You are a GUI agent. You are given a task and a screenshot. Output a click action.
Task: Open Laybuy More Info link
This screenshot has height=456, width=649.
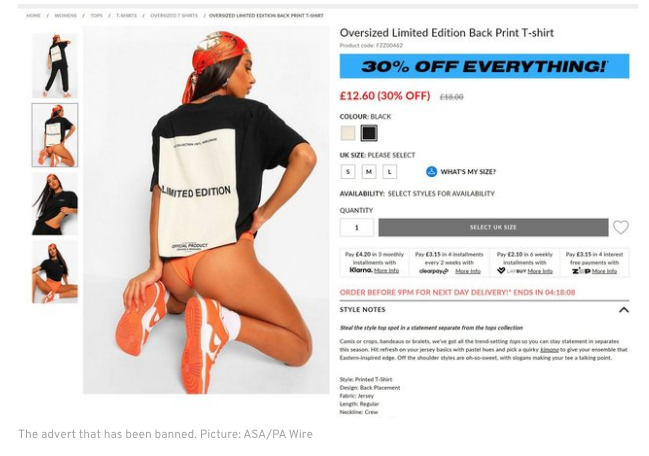(x=540, y=271)
